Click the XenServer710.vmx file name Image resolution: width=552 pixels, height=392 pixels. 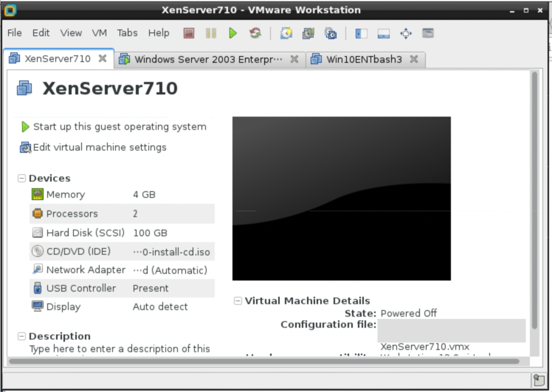pos(425,347)
